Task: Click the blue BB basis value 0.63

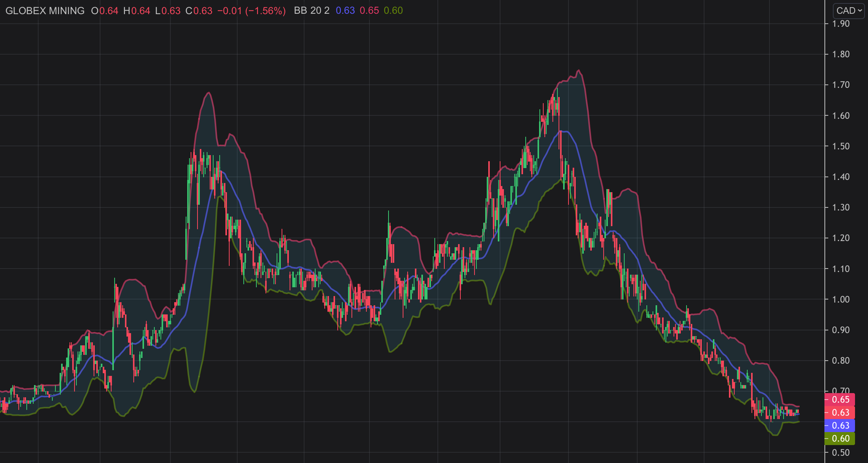Action: pos(345,11)
